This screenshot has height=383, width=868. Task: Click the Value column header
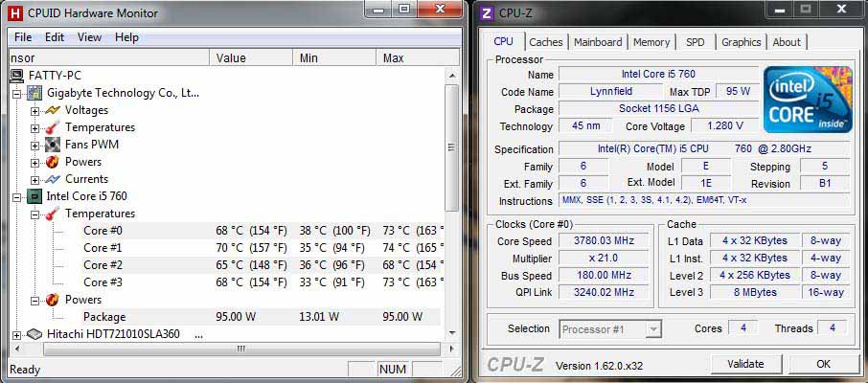(x=251, y=57)
